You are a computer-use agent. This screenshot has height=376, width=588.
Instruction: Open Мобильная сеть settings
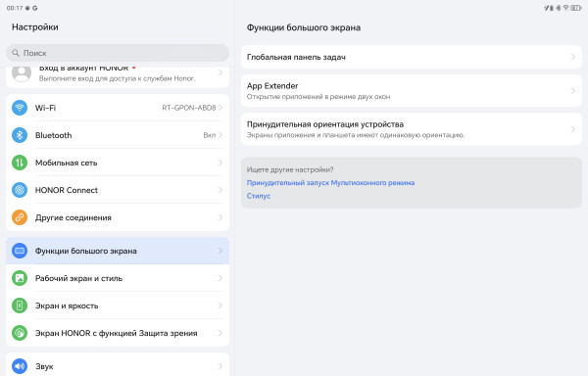point(118,163)
